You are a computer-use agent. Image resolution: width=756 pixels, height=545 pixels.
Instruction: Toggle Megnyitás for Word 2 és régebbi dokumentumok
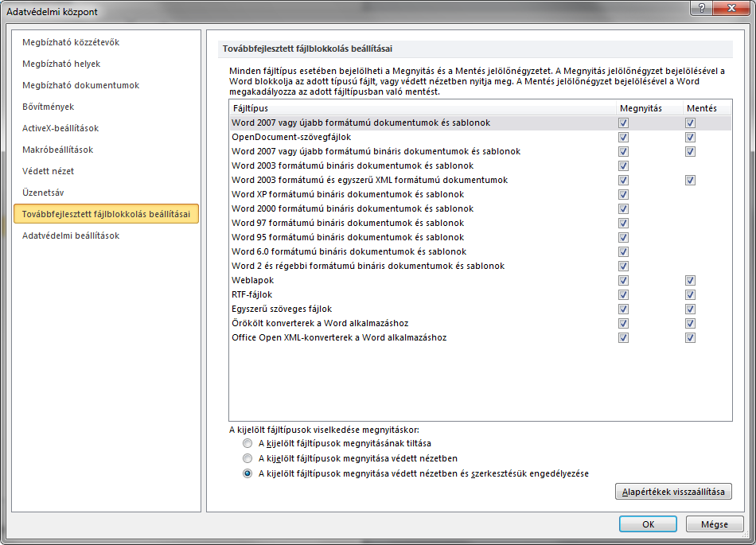pyautogui.click(x=623, y=266)
